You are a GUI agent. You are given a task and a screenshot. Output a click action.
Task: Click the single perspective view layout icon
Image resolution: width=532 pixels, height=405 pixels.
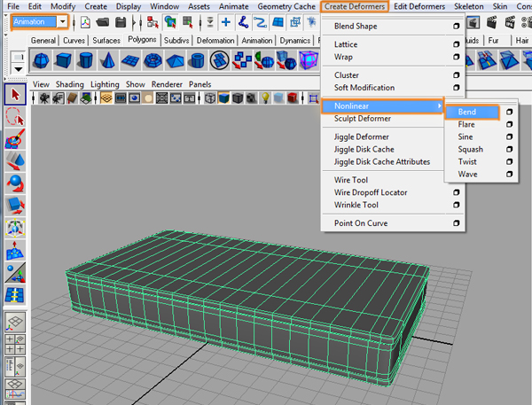tap(15, 322)
